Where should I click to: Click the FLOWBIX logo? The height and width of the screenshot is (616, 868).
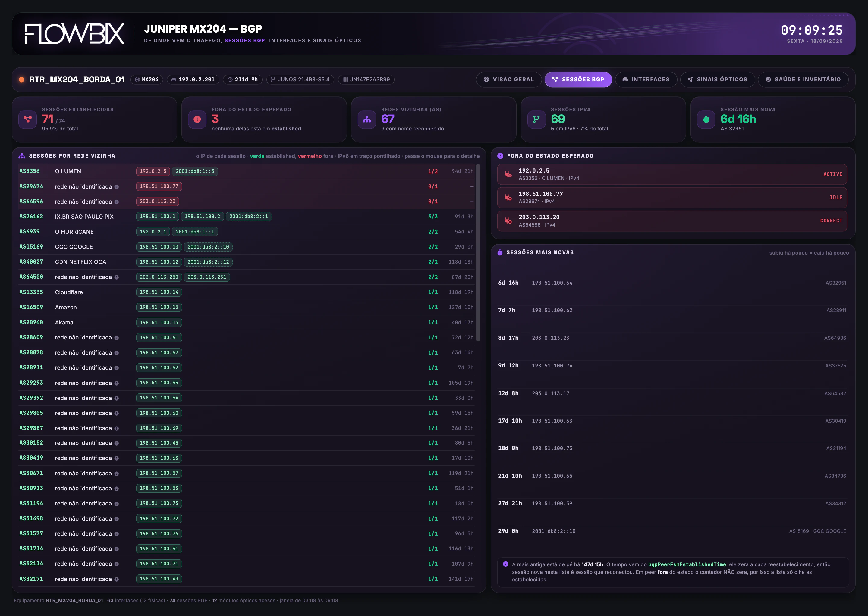coord(74,34)
